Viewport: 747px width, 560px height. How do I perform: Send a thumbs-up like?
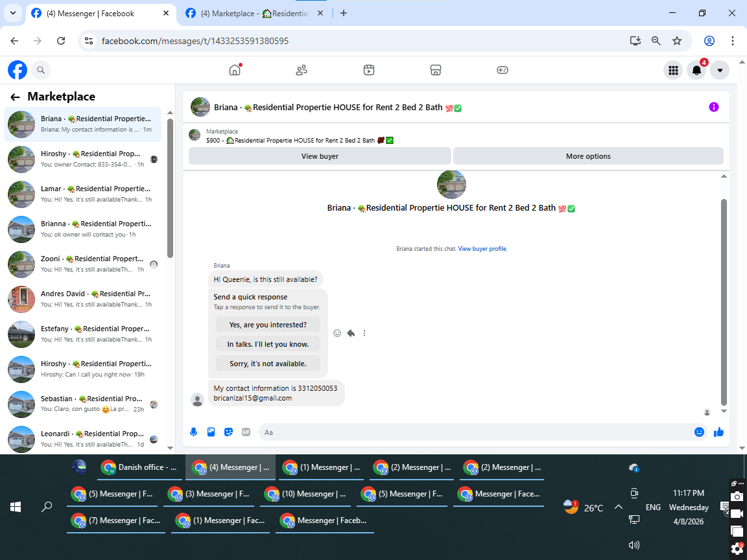pos(719,432)
